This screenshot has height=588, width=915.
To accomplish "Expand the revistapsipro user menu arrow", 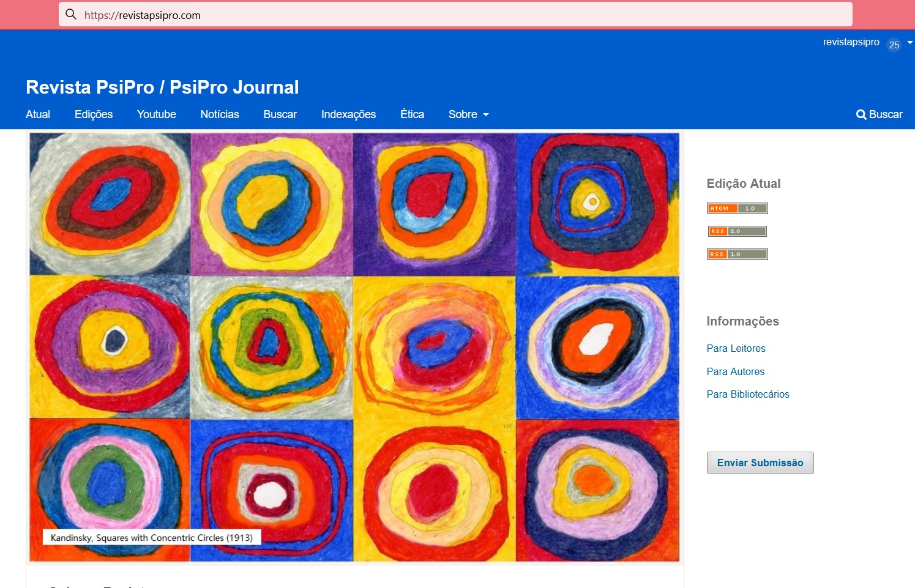I will tap(910, 42).
